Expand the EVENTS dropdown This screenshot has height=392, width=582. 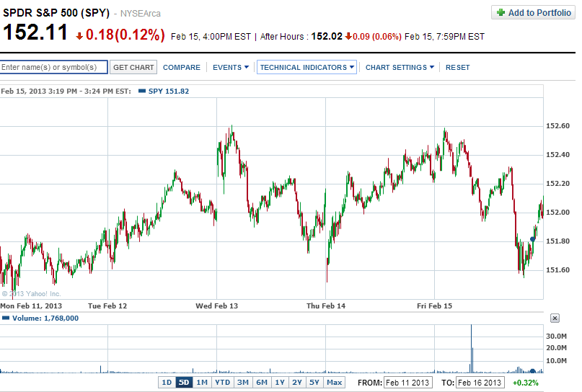click(231, 68)
